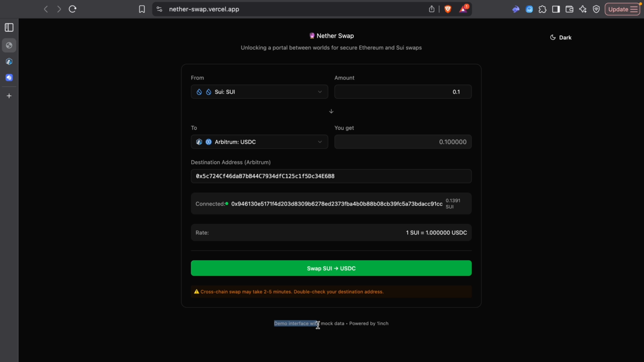644x362 pixels.
Task: Click the Destination Address input field
Action: pyautogui.click(x=331, y=176)
